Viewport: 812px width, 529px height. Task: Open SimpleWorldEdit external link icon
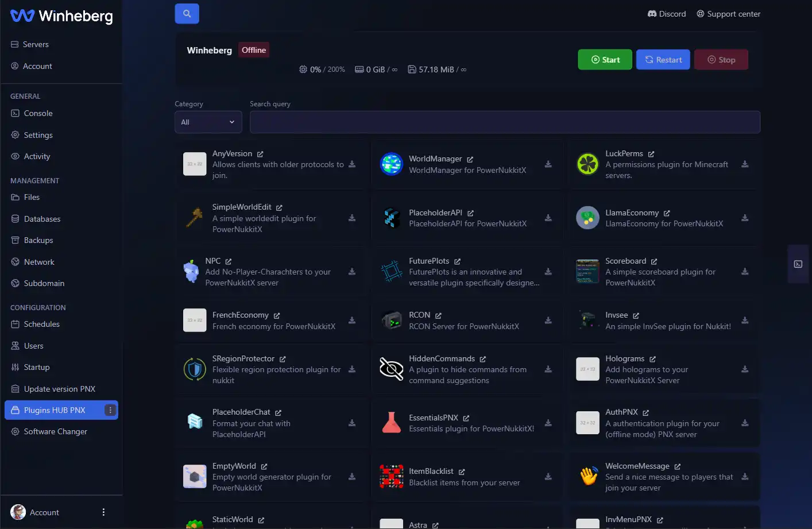coord(279,207)
